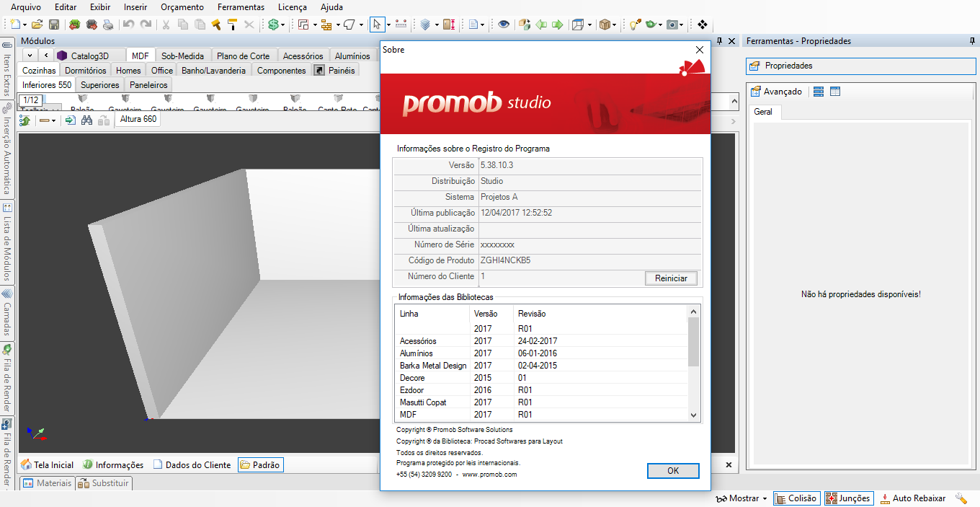Activate the arrow selection tool
The width and height of the screenshot is (980, 507).
point(377,25)
